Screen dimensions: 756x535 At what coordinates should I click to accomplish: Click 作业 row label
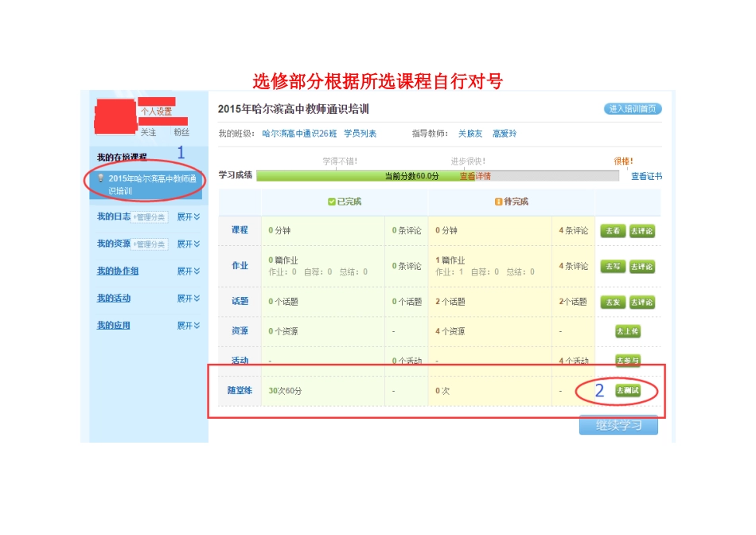[x=240, y=266]
